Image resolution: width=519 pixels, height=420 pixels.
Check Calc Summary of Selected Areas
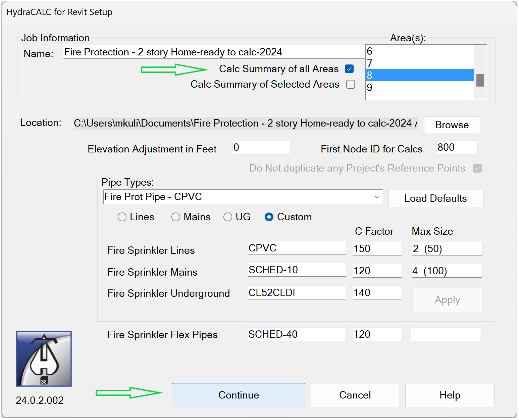(x=351, y=84)
